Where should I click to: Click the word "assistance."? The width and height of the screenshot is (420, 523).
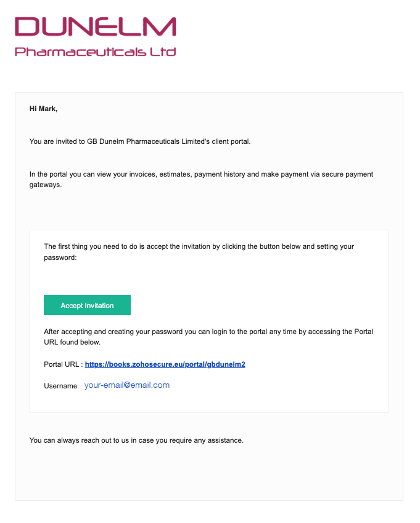click(x=226, y=440)
